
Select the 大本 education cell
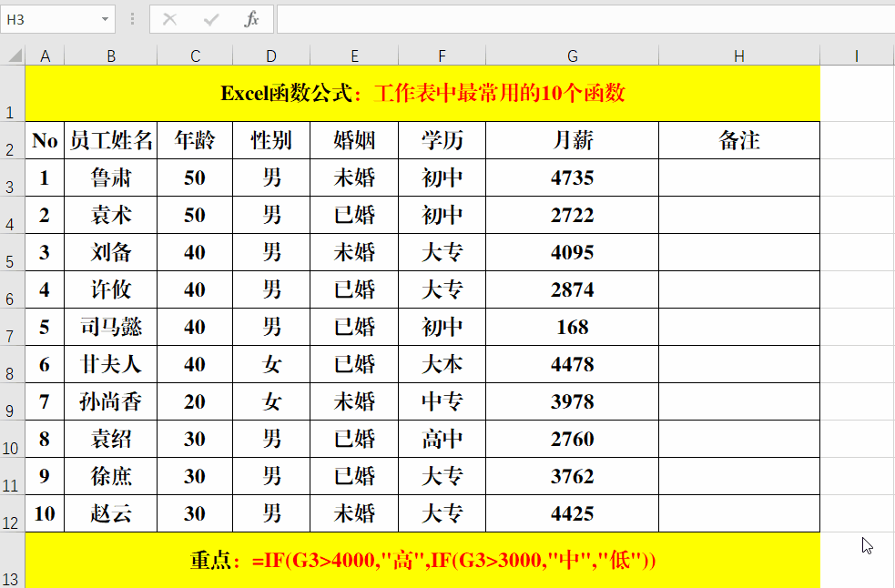442,364
